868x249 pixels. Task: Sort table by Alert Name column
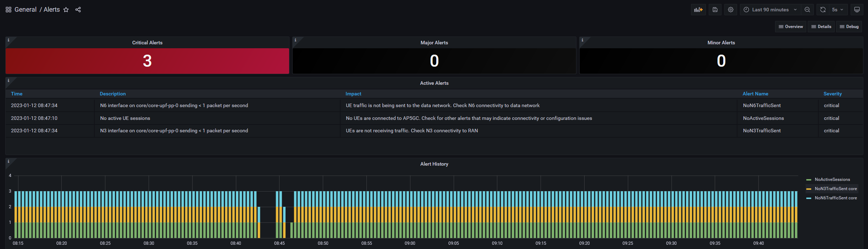tap(755, 94)
